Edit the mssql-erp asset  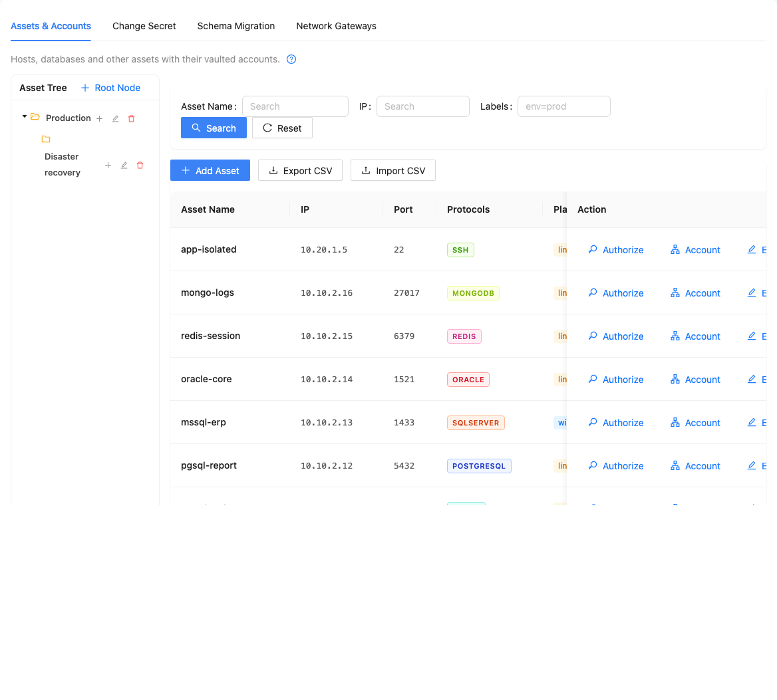click(756, 423)
